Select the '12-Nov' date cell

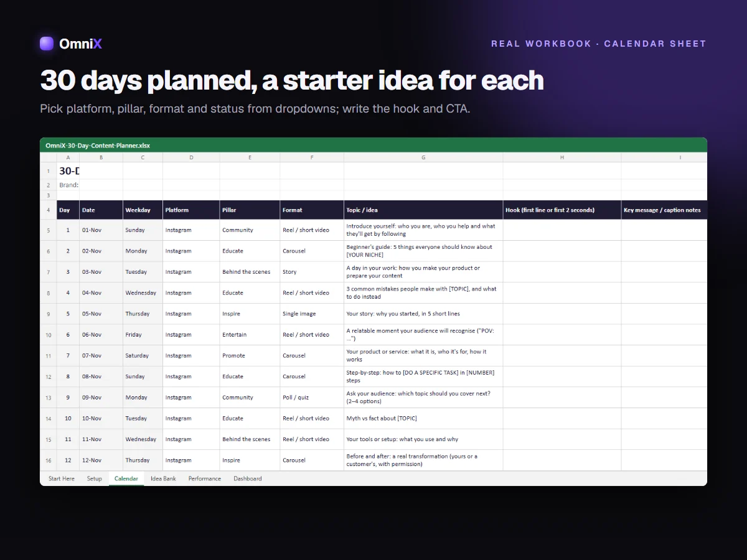click(101, 460)
